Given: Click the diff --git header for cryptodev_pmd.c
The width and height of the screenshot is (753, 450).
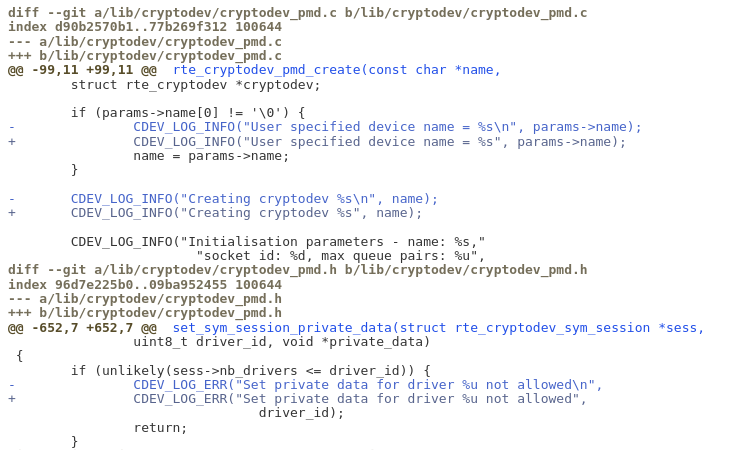Looking at the screenshot, I should (x=297, y=13).
